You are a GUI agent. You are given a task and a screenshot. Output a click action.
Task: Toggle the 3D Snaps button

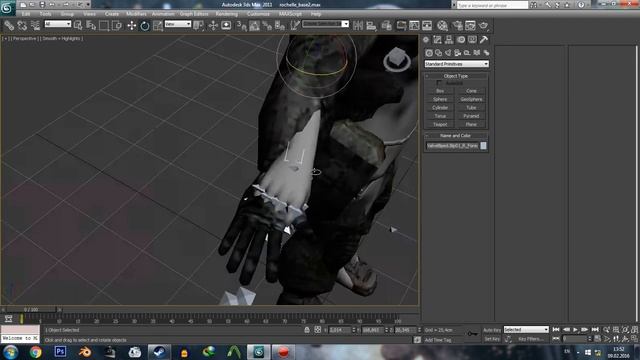[x=242, y=26]
